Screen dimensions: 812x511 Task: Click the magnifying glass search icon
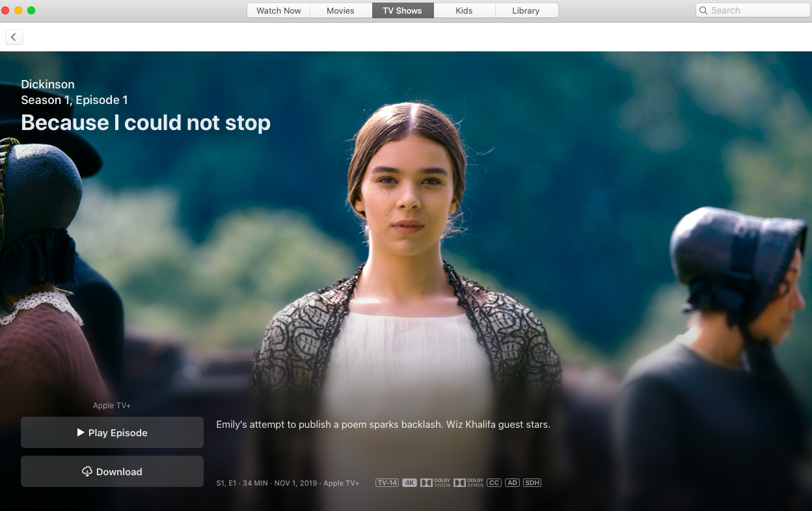pos(703,10)
